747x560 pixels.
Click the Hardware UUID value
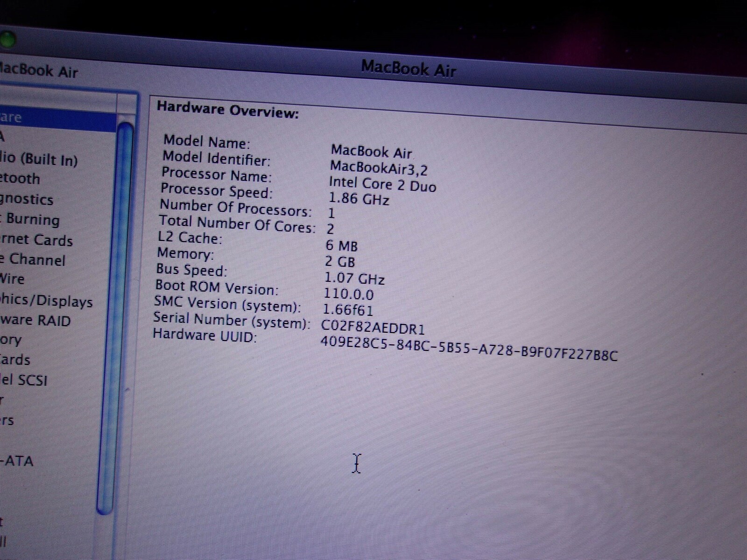[469, 349]
